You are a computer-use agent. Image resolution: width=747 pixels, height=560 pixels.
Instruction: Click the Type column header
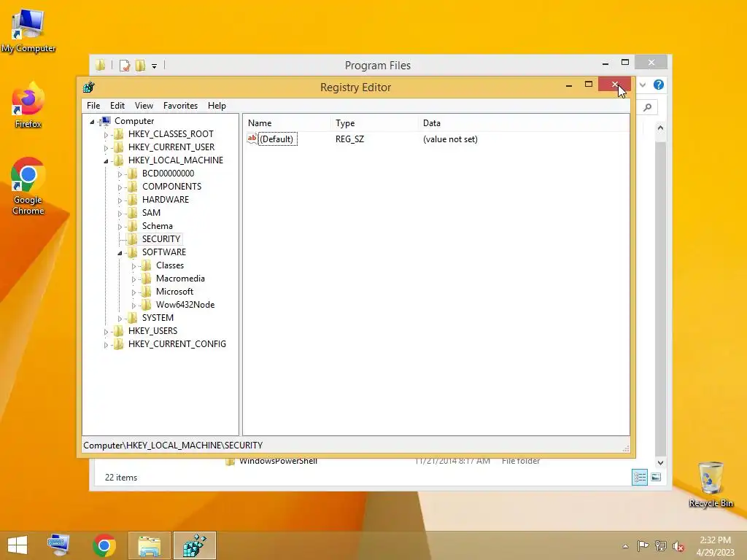pyautogui.click(x=374, y=122)
